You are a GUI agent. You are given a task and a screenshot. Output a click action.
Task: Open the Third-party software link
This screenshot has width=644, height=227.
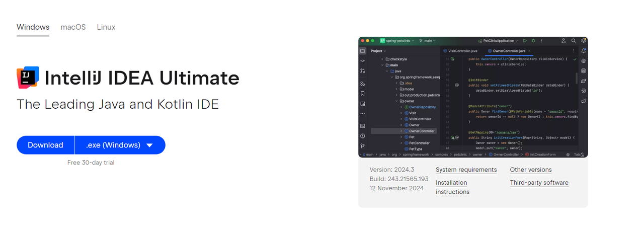tap(539, 183)
